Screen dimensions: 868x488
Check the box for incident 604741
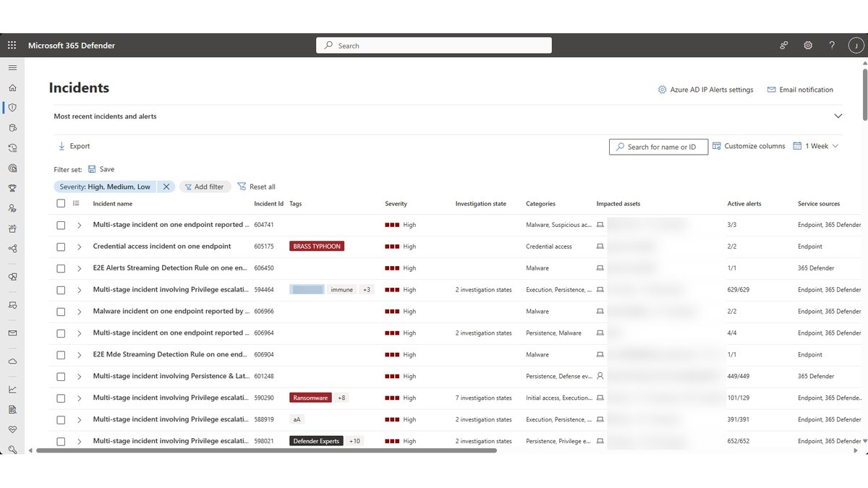click(x=61, y=226)
